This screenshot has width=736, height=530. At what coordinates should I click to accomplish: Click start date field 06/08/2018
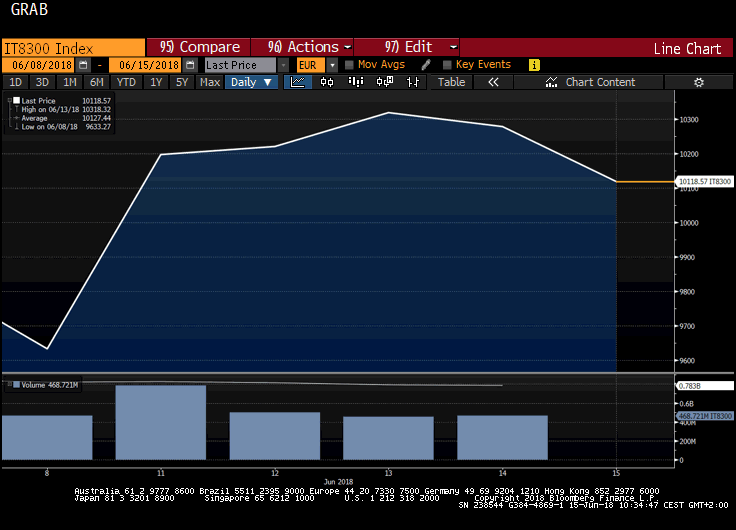(39, 65)
